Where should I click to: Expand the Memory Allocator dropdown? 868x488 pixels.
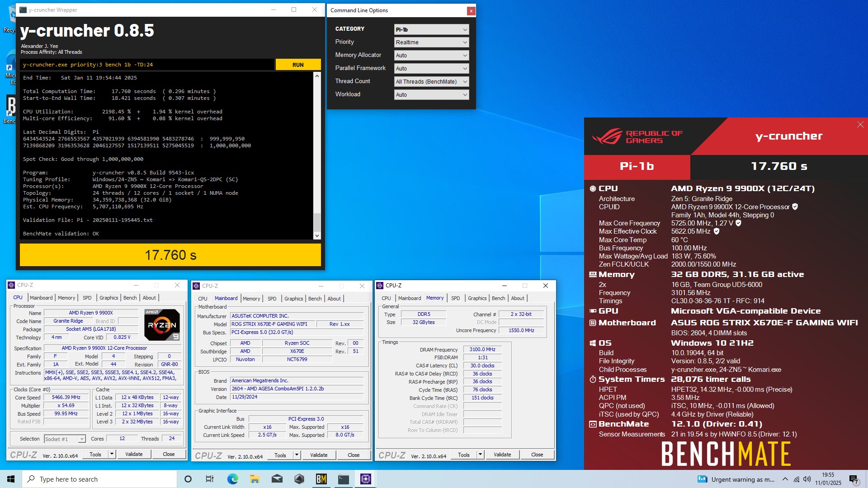click(x=431, y=55)
